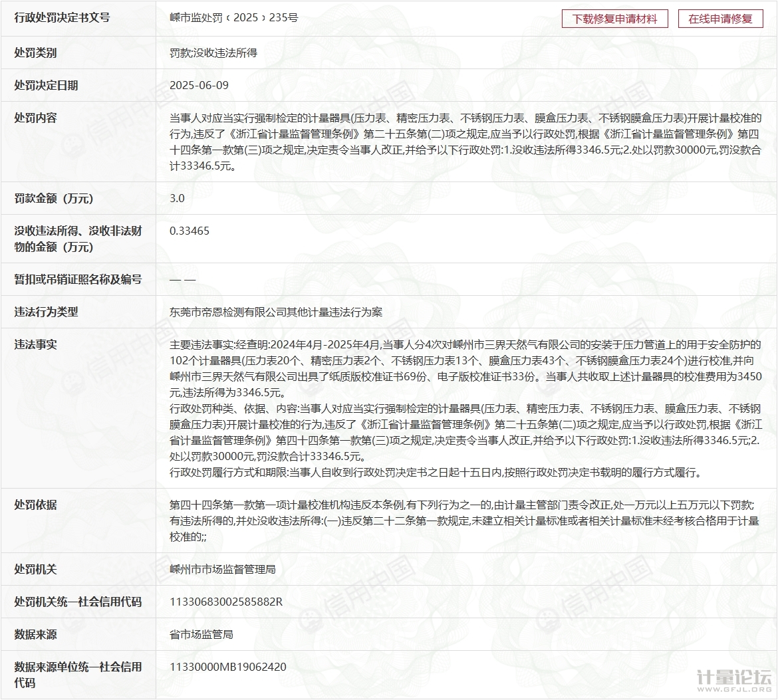The image size is (778, 700).
Task: Select the 罚款;没收违法所得 penalty category value
Action: (x=213, y=53)
